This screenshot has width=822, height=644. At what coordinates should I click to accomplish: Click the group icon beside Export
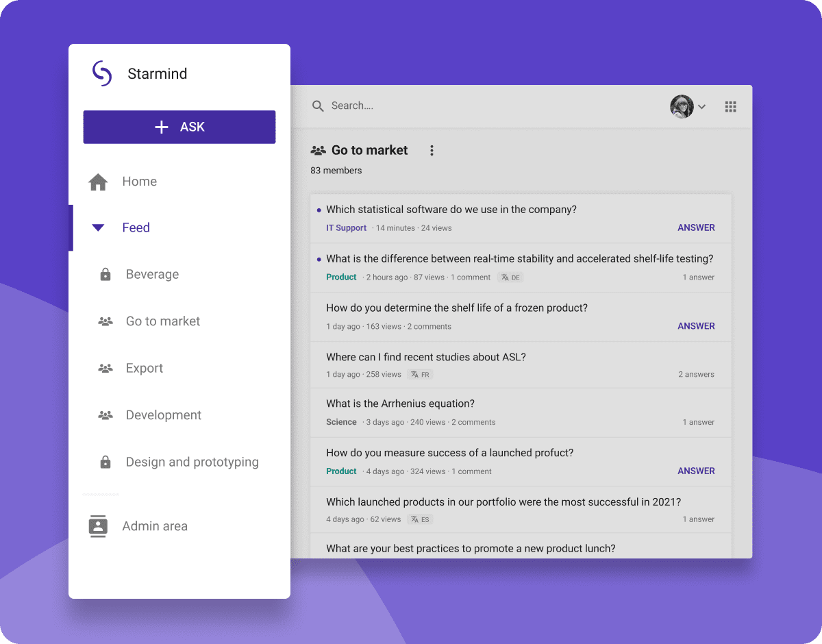point(105,369)
